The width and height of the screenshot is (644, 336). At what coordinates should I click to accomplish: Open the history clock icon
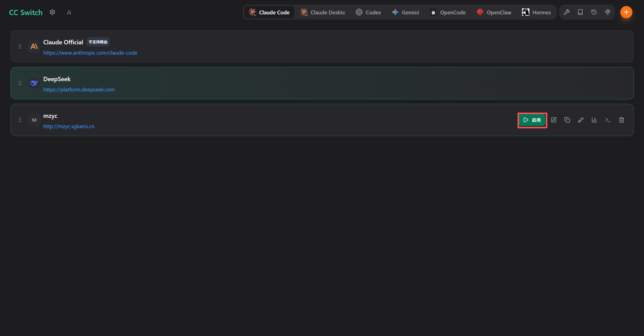point(594,12)
